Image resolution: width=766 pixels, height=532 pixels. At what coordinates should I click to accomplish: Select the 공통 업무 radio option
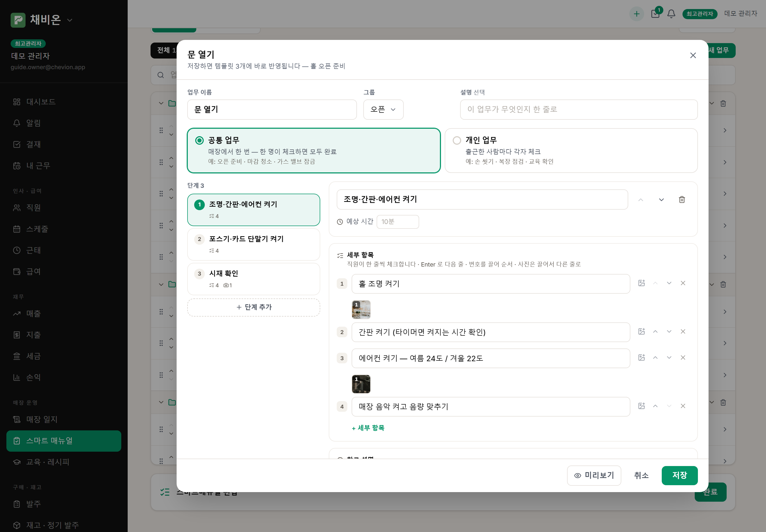tap(314, 150)
